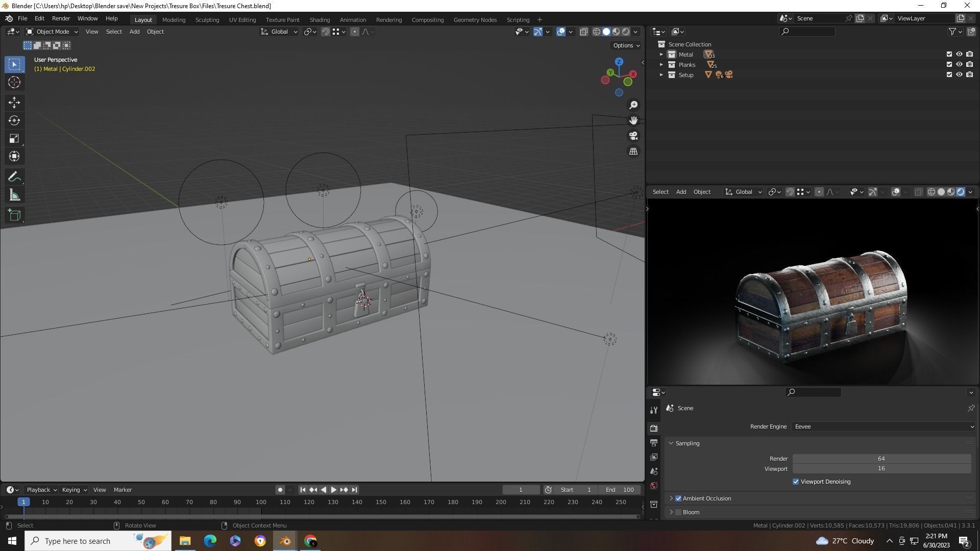Open the Tool properties tab

point(654,410)
